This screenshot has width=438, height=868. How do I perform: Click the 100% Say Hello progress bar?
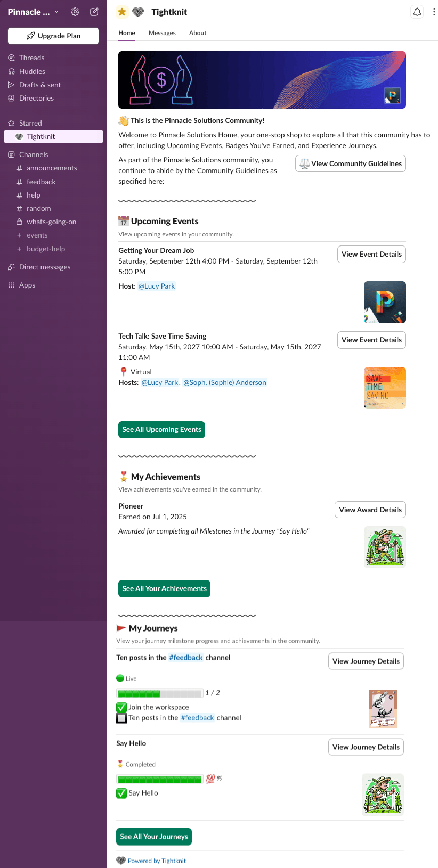(x=160, y=779)
